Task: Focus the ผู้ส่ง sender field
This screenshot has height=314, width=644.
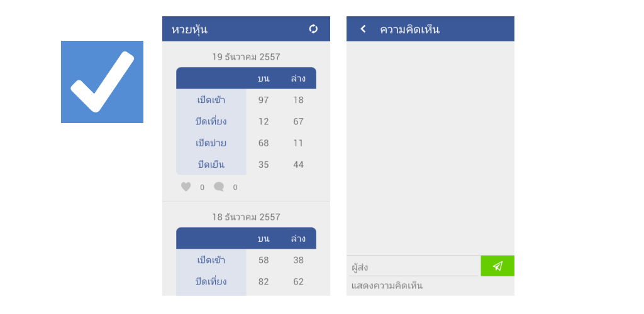Action: 414,267
